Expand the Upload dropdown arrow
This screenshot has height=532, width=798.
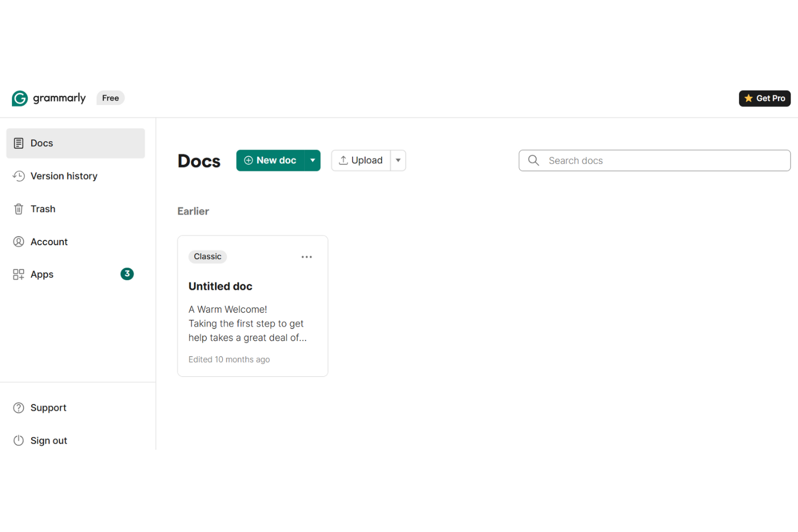[x=398, y=161]
